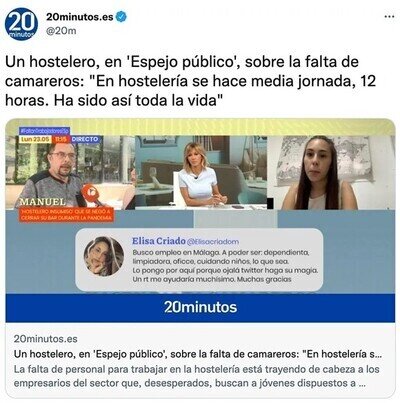
Task: Select the tweet text about 'Espejo público'
Action: (191, 81)
